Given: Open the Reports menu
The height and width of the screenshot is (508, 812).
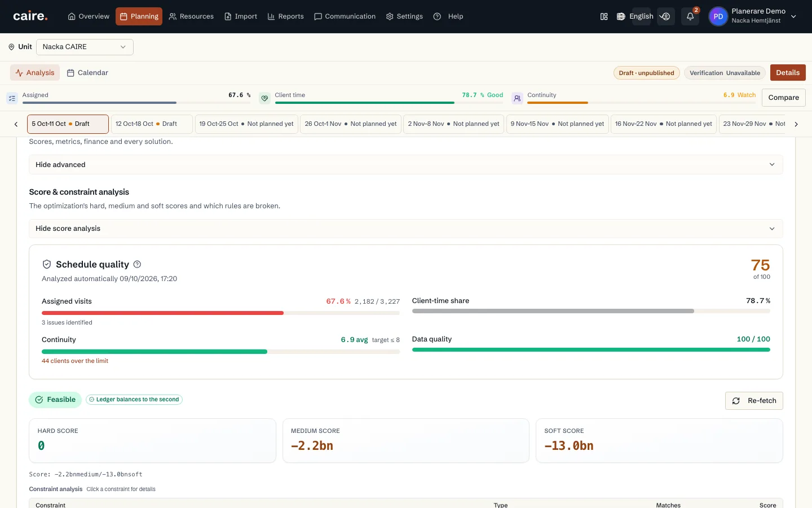Looking at the screenshot, I should click(x=285, y=16).
